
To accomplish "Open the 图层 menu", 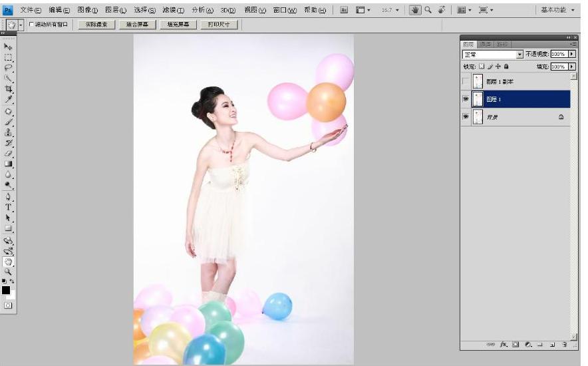I will point(116,10).
